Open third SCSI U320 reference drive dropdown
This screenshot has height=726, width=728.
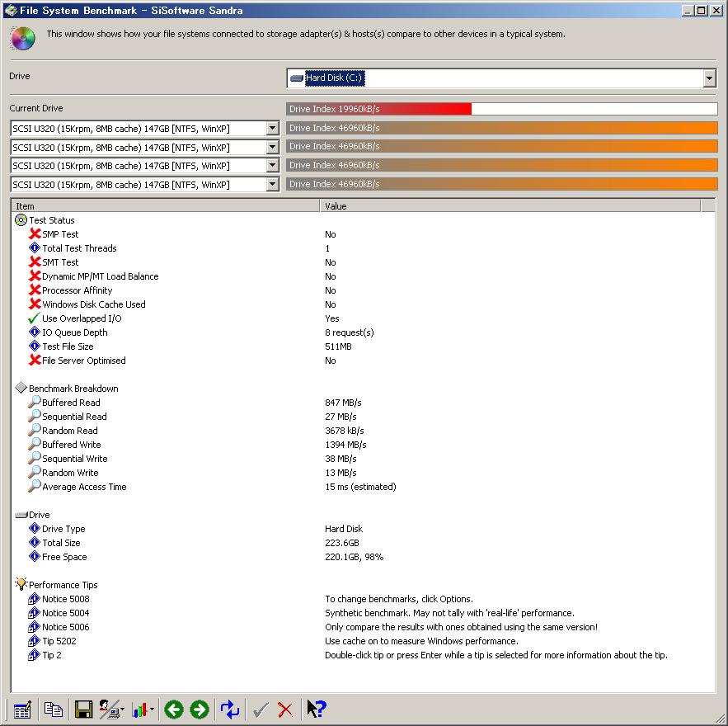pyautogui.click(x=273, y=166)
